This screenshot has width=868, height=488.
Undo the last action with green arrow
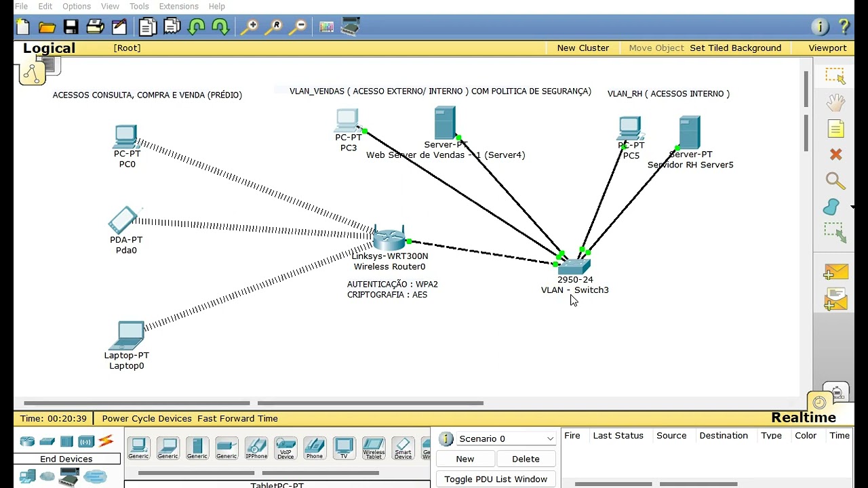pyautogui.click(x=197, y=27)
